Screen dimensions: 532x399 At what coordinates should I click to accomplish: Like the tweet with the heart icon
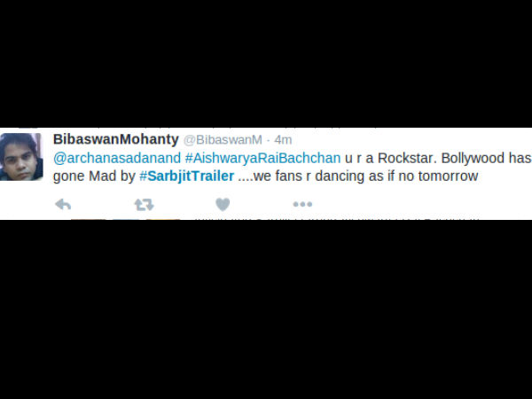[x=223, y=205]
